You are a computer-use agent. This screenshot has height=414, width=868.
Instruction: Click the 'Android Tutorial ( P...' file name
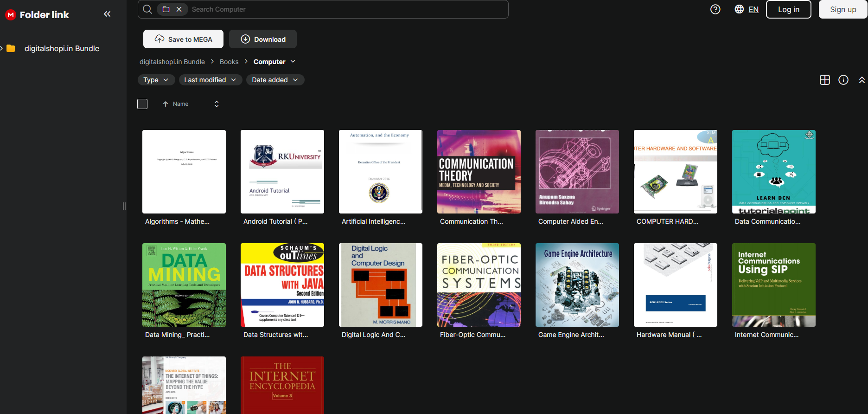coord(275,221)
